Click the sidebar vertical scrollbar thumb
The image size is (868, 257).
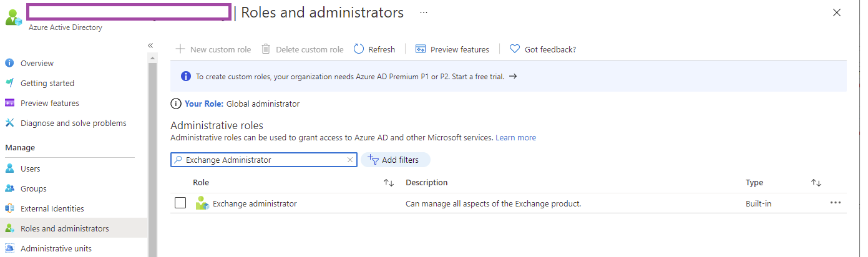click(x=152, y=160)
